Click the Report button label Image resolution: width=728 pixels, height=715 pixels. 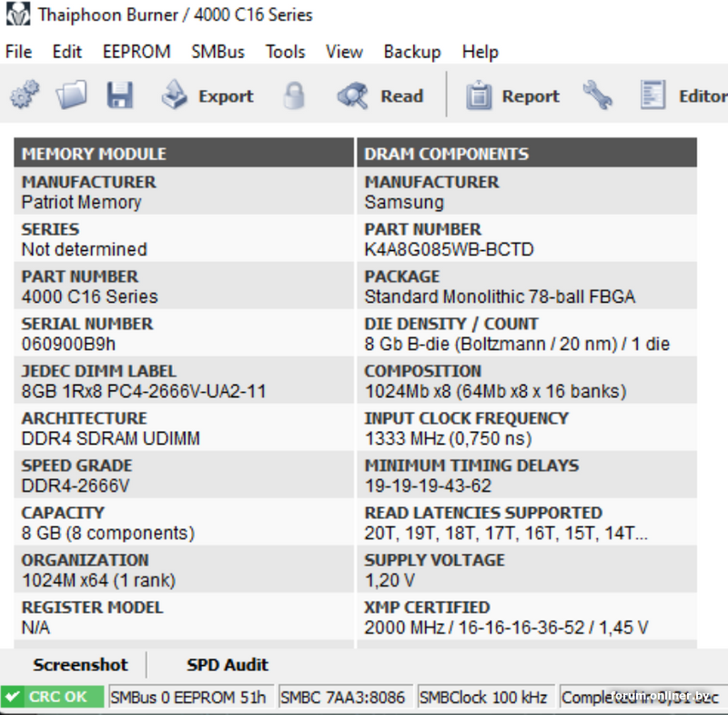tap(531, 96)
